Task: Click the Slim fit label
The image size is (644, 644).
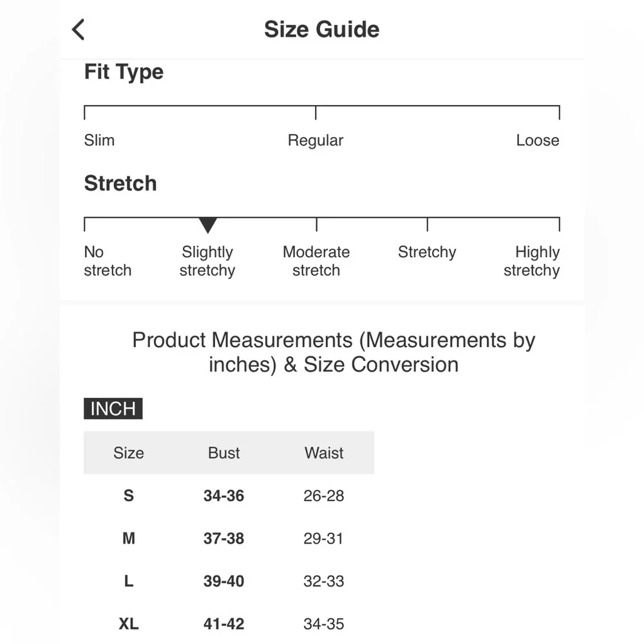Action: coord(99,140)
